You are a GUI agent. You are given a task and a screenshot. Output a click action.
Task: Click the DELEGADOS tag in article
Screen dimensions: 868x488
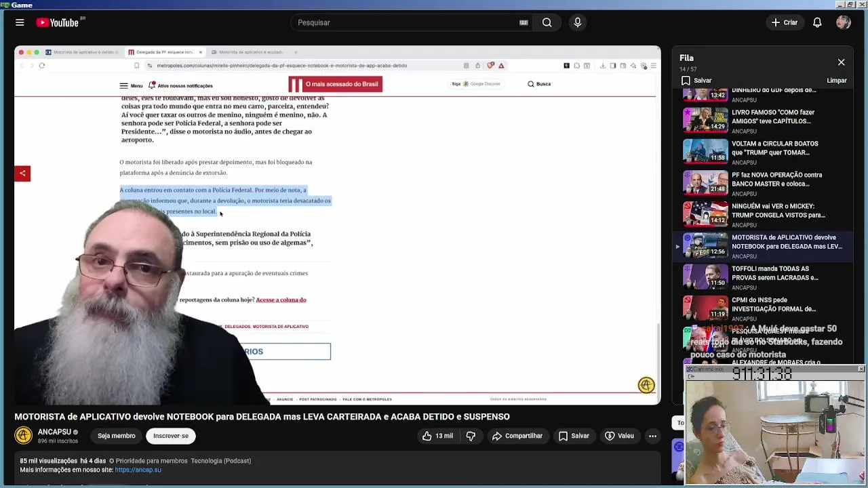pos(237,327)
